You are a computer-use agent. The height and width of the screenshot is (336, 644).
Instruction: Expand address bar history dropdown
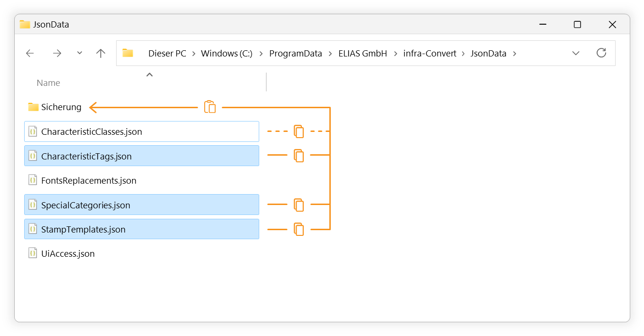(x=576, y=53)
